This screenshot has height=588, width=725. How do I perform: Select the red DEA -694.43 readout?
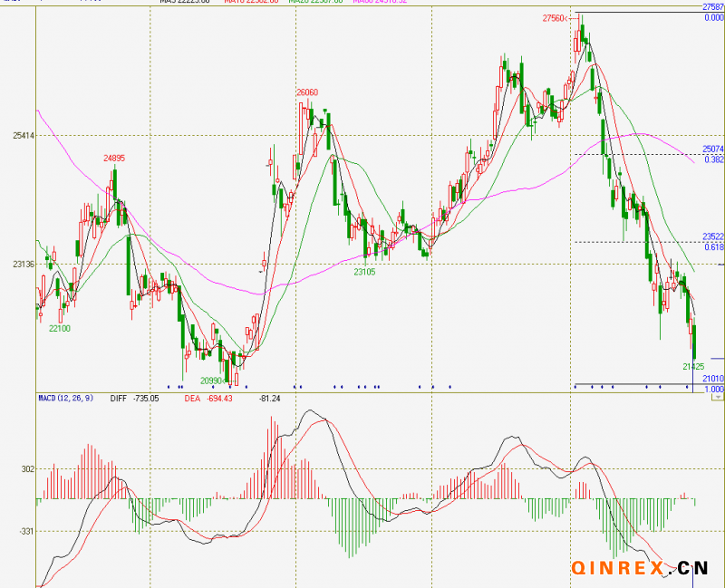pos(208,398)
